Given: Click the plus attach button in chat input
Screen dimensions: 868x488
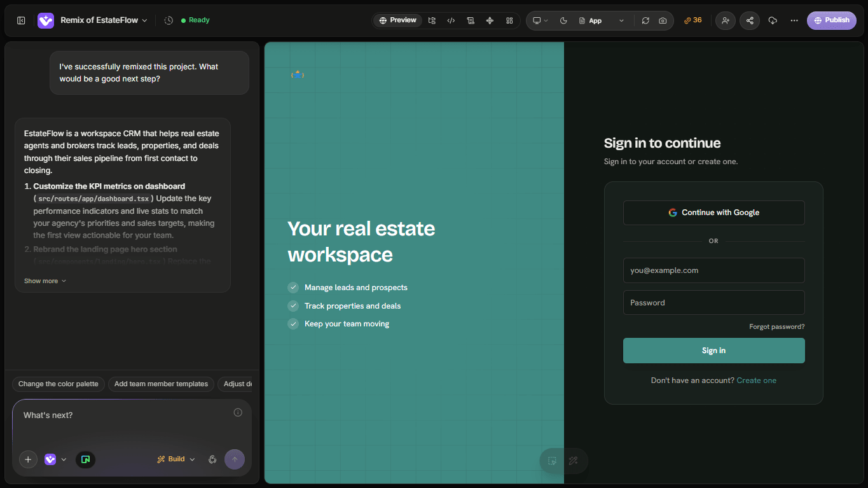Looking at the screenshot, I should point(28,459).
